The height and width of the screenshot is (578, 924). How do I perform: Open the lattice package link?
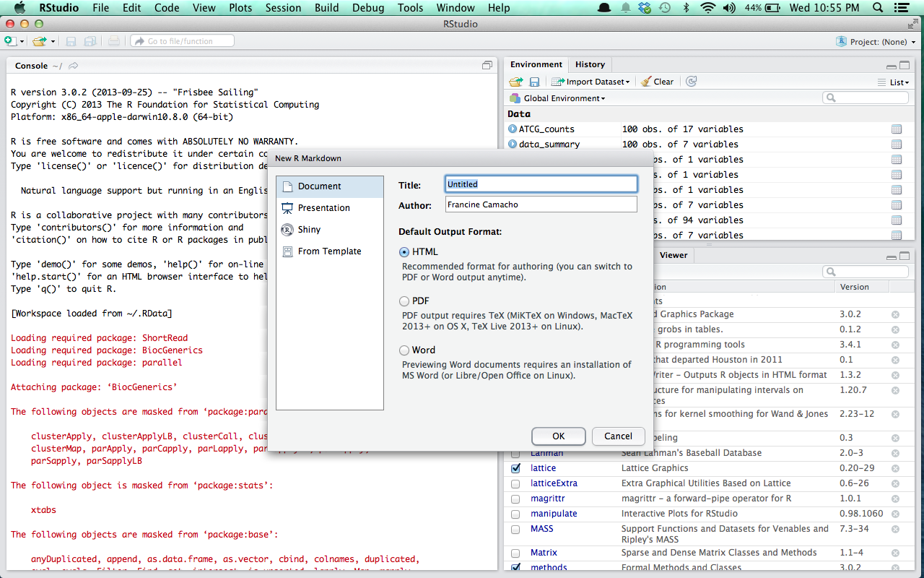(x=543, y=468)
